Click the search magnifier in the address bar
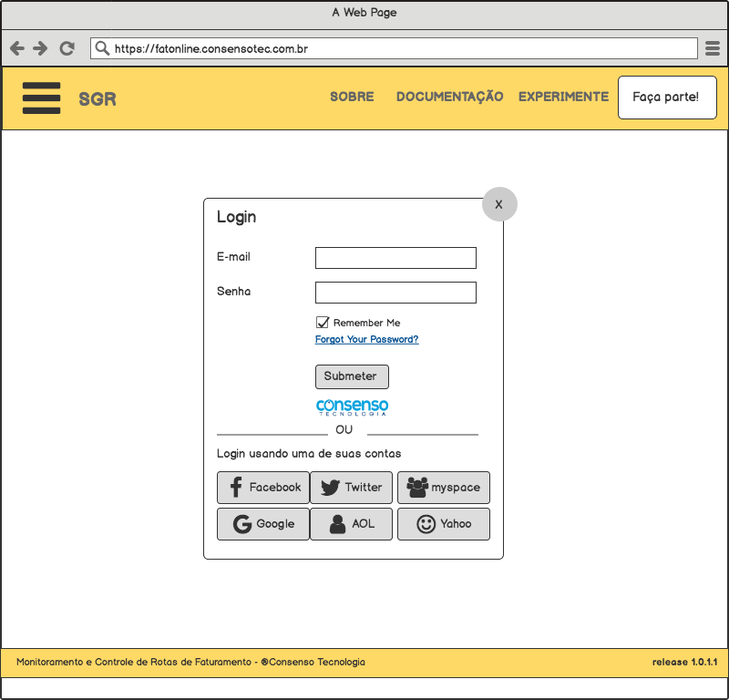Viewport: 729px width, 700px height. tap(103, 47)
